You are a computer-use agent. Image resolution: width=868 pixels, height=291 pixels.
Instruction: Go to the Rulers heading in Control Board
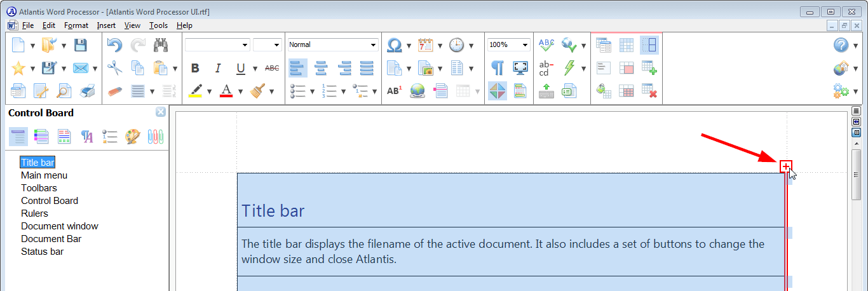34,213
